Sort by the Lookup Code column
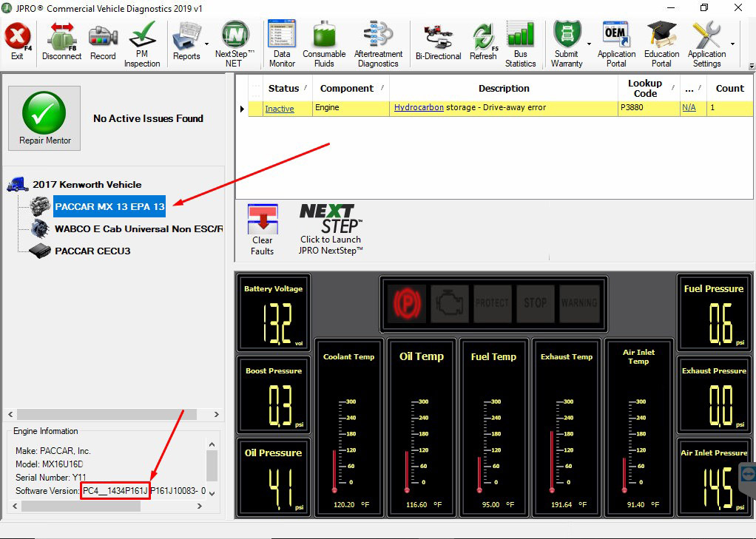756x539 pixels. coord(649,88)
